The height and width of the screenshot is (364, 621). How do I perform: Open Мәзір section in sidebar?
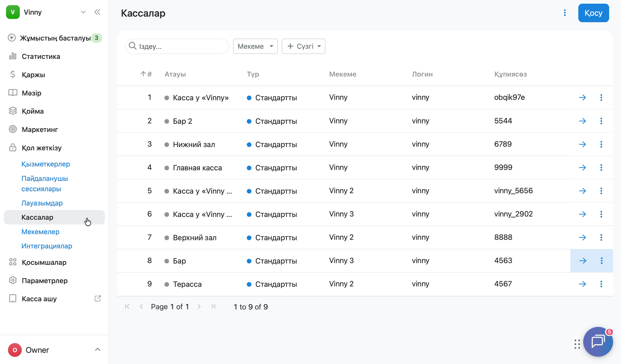point(31,93)
